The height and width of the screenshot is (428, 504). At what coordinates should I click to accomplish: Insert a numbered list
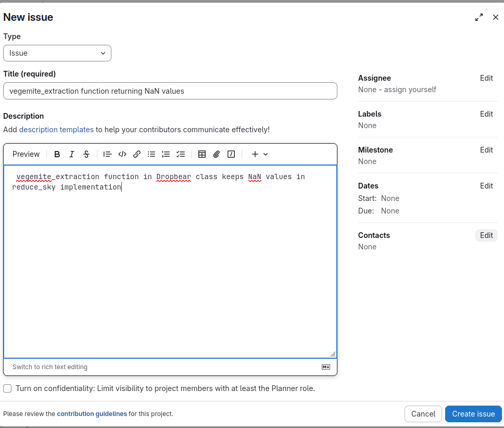(x=166, y=154)
